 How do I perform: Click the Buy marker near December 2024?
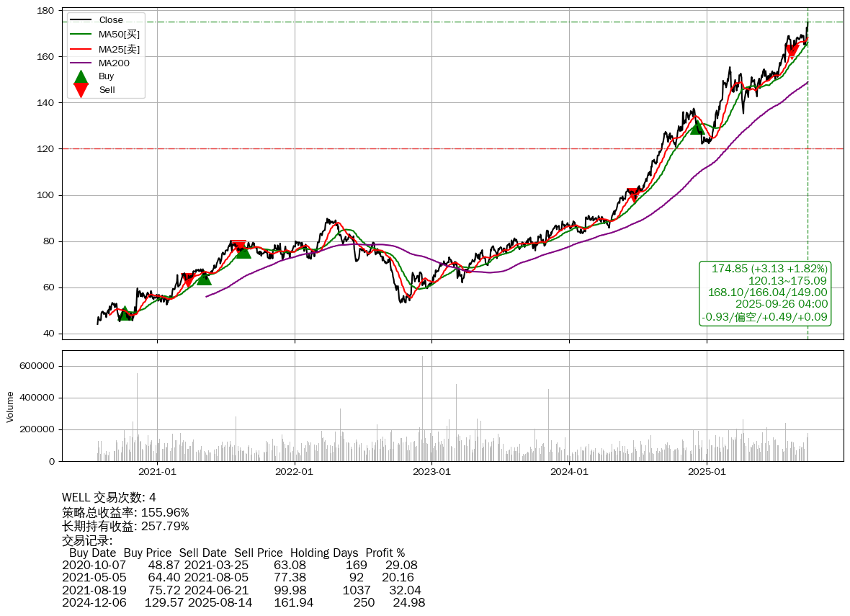697,128
